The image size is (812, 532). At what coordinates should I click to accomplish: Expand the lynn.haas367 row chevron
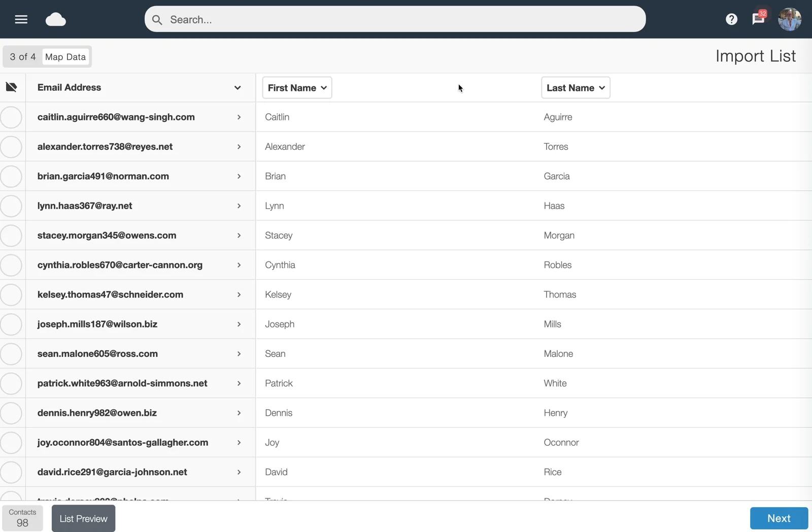239,206
